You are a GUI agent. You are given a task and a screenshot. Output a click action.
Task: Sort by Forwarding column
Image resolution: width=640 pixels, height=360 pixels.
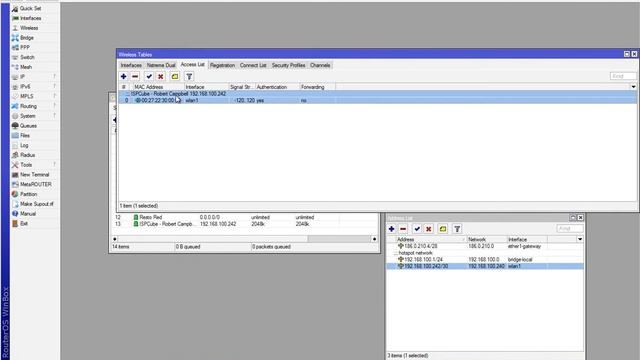click(x=317, y=87)
